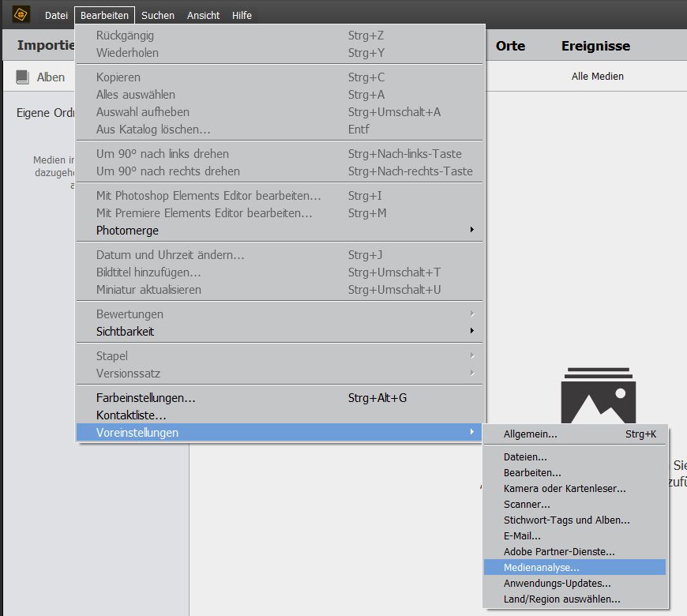The height and width of the screenshot is (616, 687).
Task: Open the Bearbeiten preferences submenu entry
Action: click(575, 473)
